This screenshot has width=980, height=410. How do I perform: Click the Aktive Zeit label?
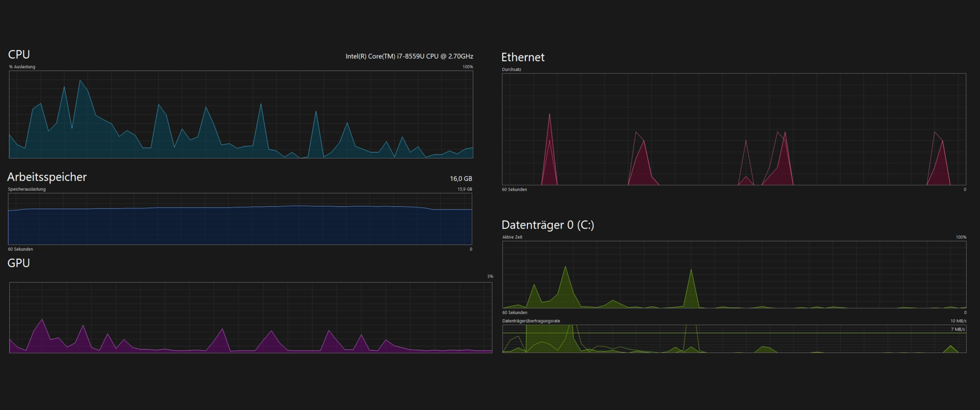[512, 237]
